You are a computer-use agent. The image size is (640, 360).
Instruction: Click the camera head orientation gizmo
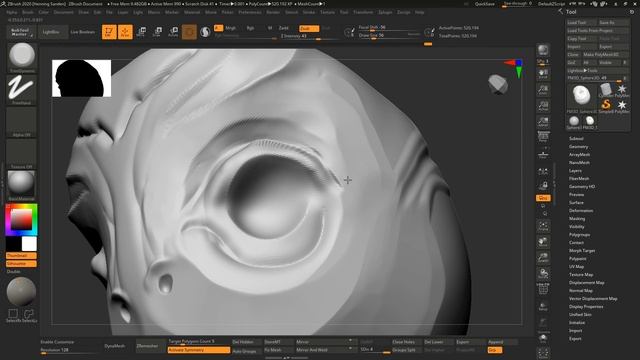[x=498, y=84]
